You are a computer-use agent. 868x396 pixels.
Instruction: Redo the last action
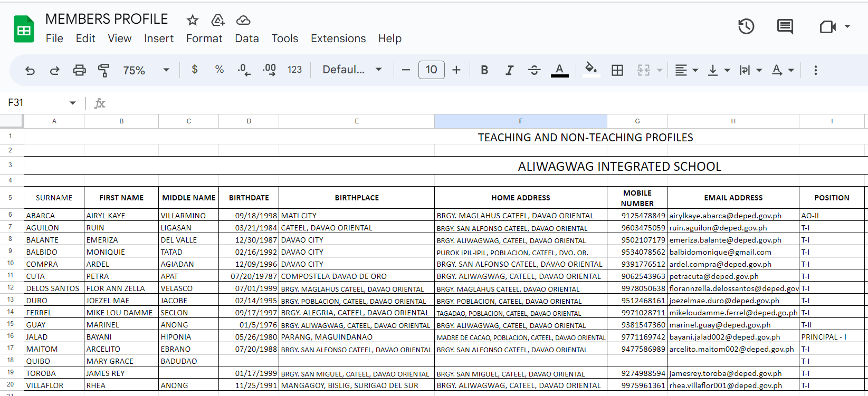point(54,70)
